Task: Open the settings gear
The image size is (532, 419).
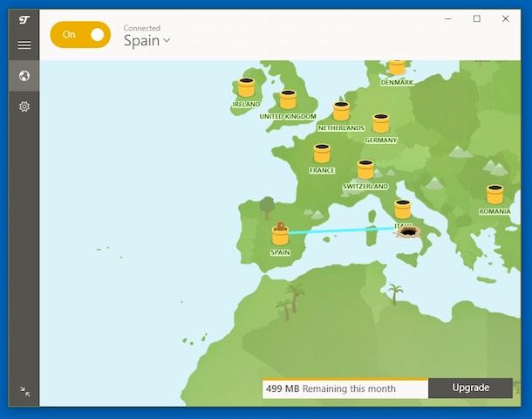Action: (x=24, y=106)
